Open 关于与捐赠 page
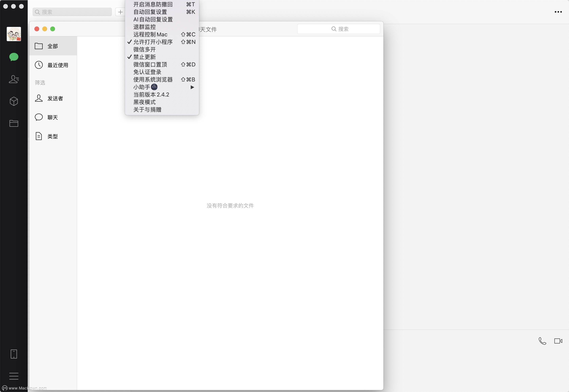Viewport: 569px width, 392px height. pyautogui.click(x=147, y=110)
